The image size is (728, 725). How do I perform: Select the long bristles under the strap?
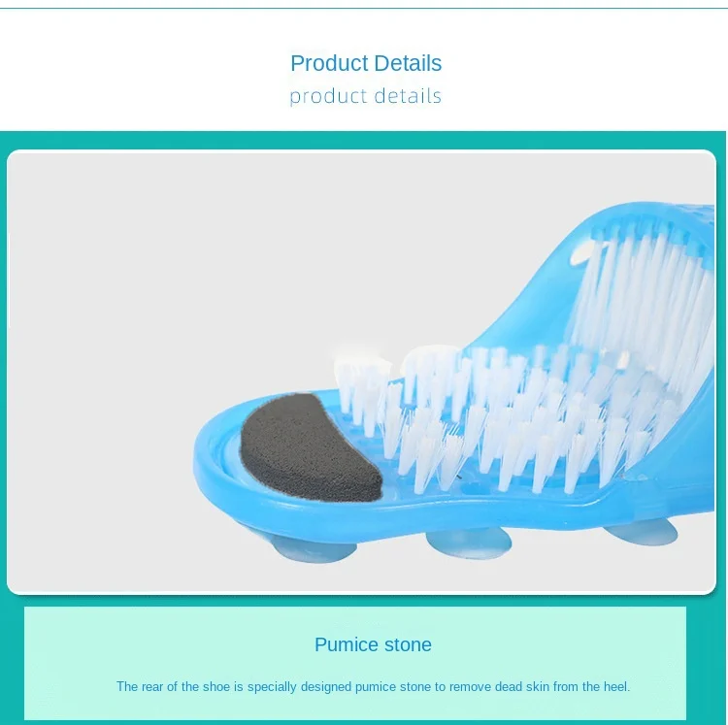[645, 297]
